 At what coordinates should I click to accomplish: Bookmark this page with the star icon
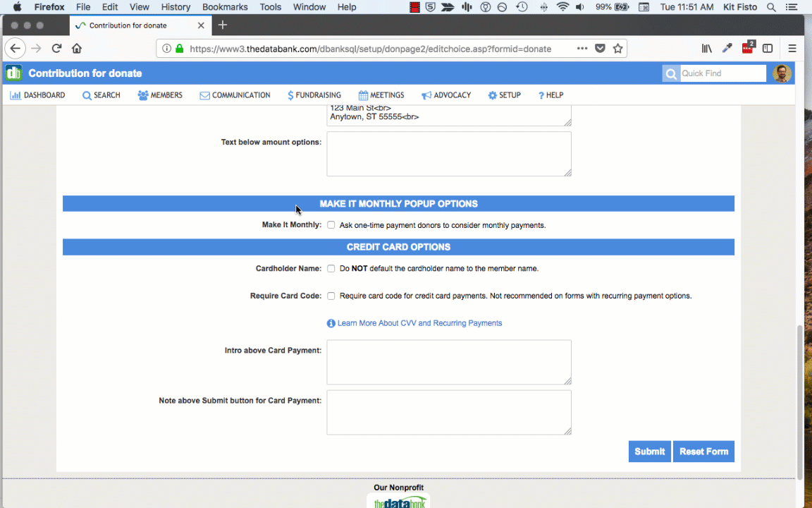[x=617, y=48]
